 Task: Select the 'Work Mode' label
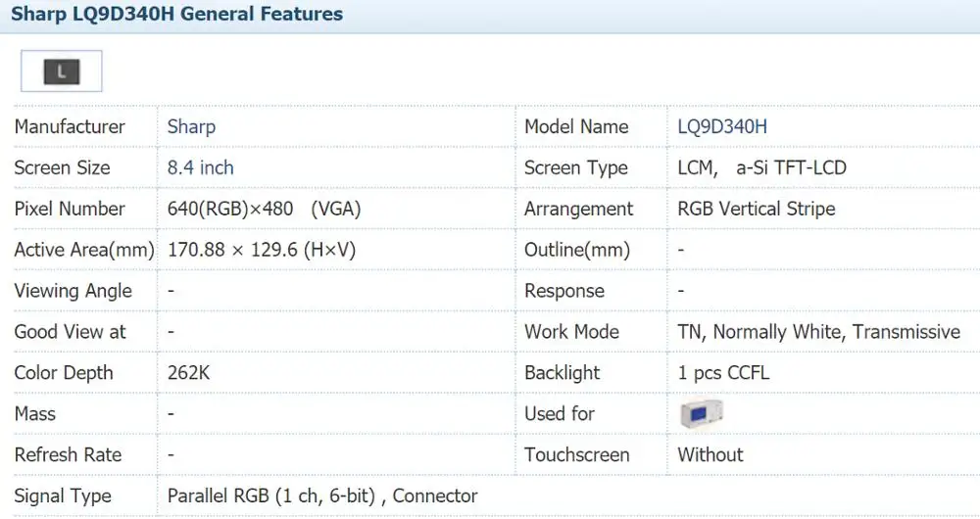point(572,332)
